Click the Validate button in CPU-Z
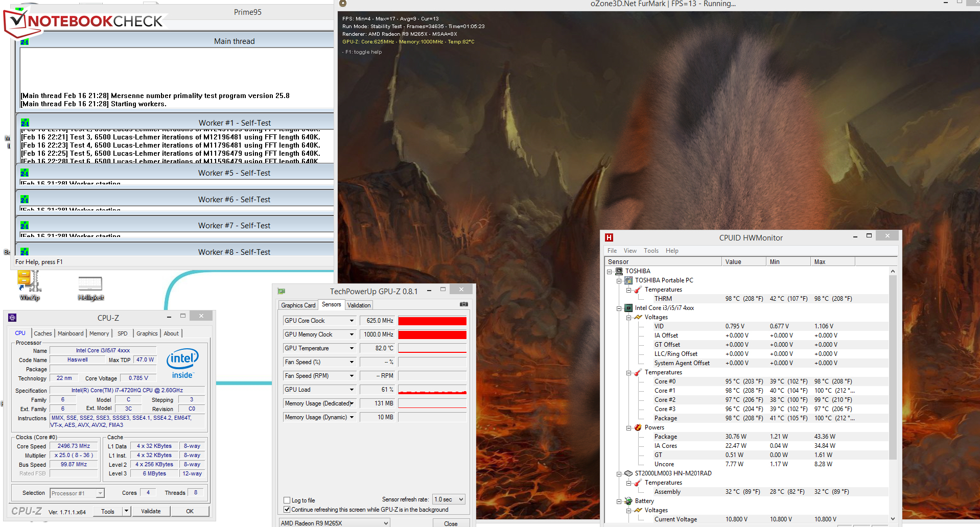980x527 pixels. [x=151, y=511]
